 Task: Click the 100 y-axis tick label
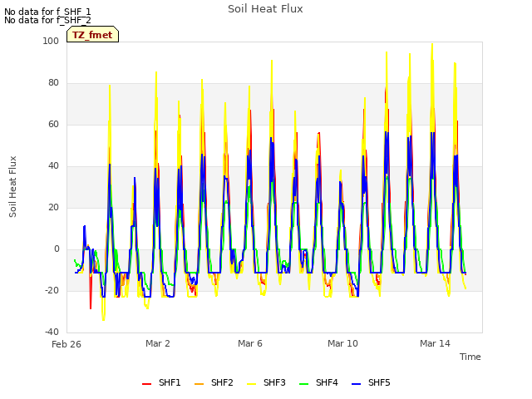51,41
